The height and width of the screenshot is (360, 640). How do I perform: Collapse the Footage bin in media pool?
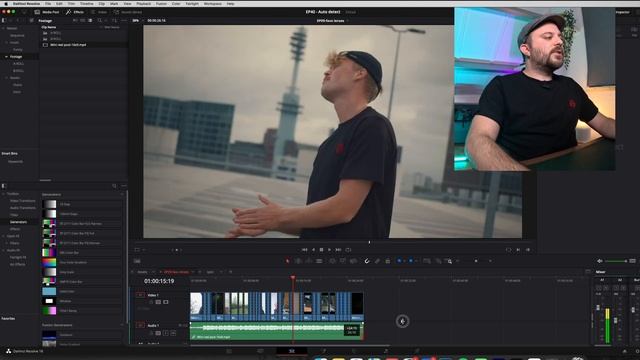click(x=6, y=57)
